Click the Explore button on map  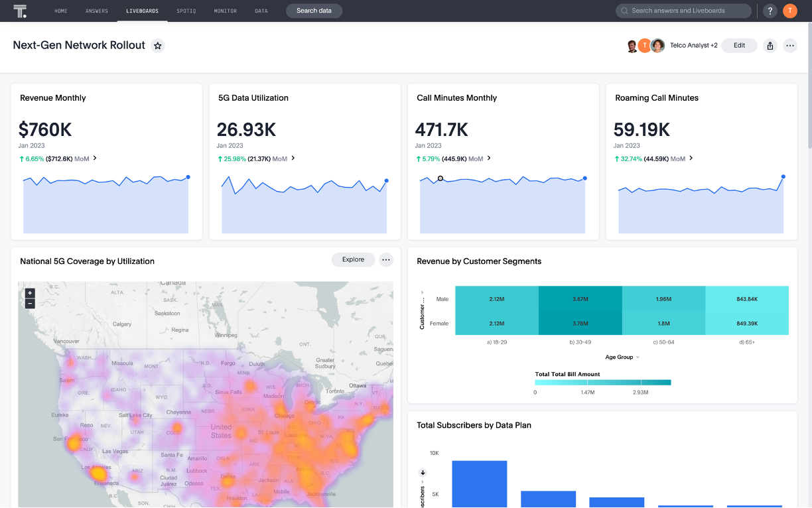(x=353, y=260)
